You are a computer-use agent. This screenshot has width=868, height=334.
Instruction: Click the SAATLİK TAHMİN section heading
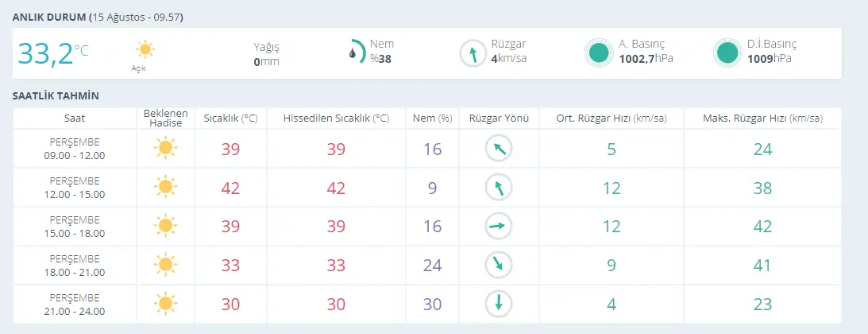[56, 96]
